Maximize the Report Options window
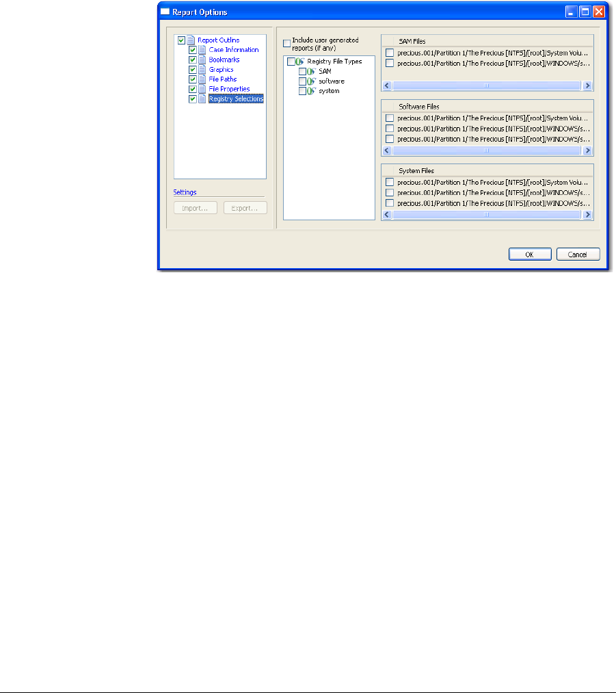 585,12
